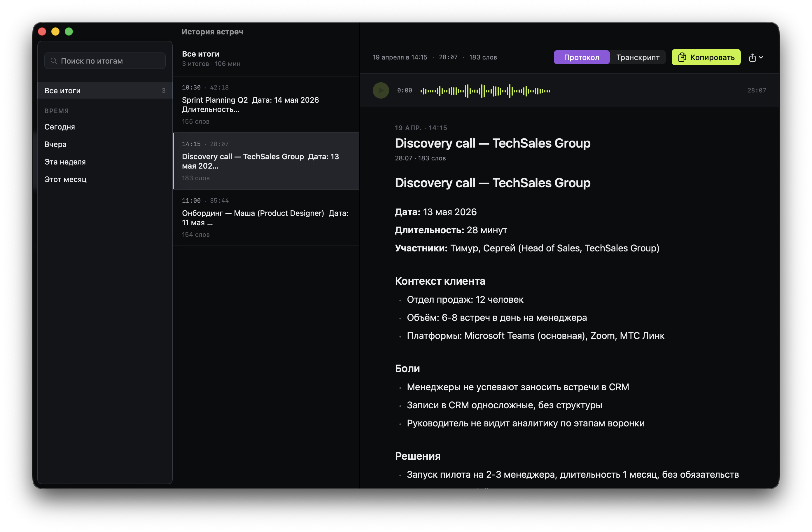This screenshot has height=532, width=812.
Task: Click the Длительность: 28 минут line
Action: pos(451,230)
